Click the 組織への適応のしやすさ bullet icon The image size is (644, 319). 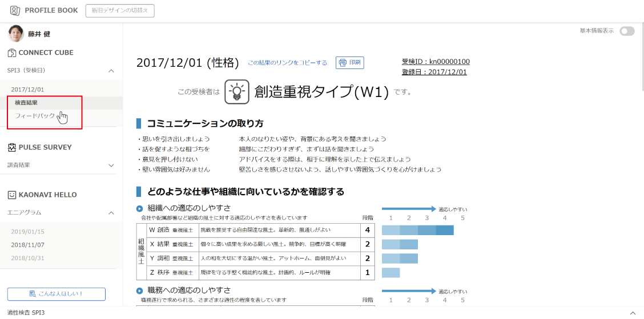click(140, 208)
